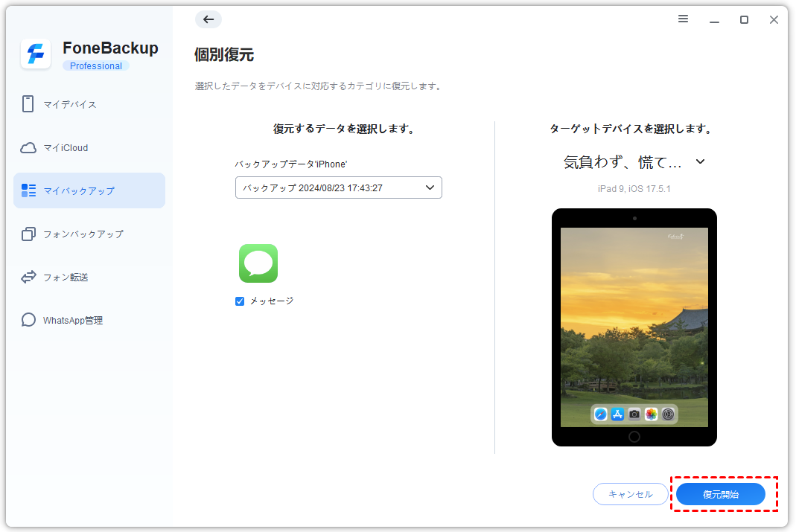Open the フォンバックアップ sidebar section
This screenshot has width=796, height=532.
[x=83, y=234]
